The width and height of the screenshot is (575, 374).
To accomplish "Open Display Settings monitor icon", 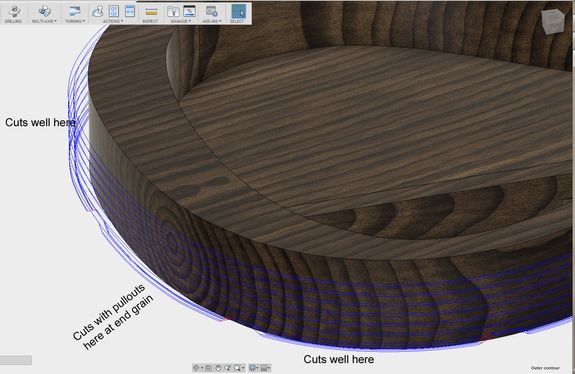I will coord(252,367).
